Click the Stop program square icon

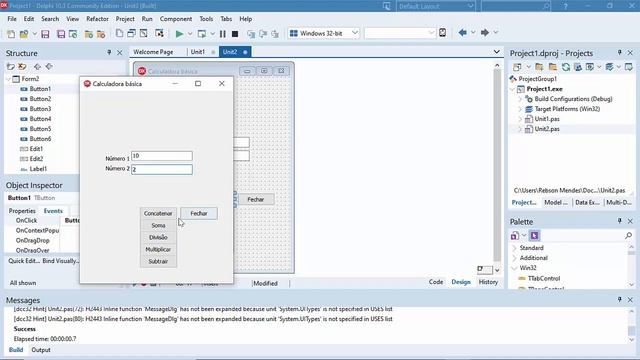[x=235, y=34]
